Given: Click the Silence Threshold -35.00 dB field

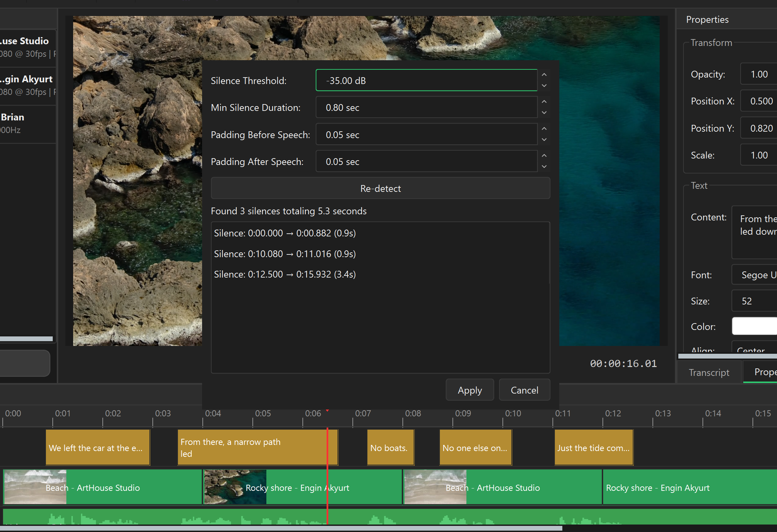Looking at the screenshot, I should point(427,80).
